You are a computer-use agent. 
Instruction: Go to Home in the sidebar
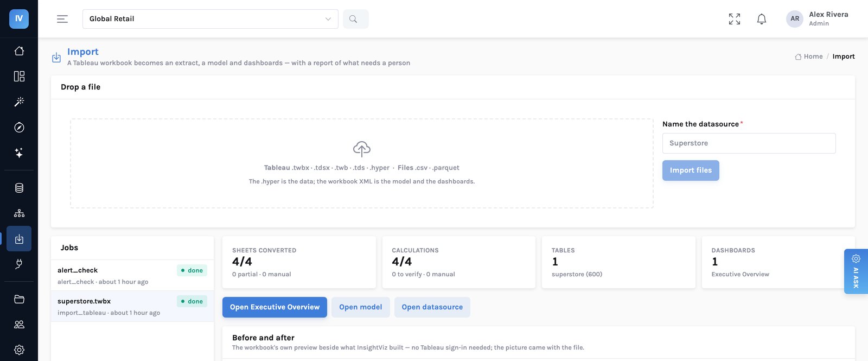tap(19, 51)
